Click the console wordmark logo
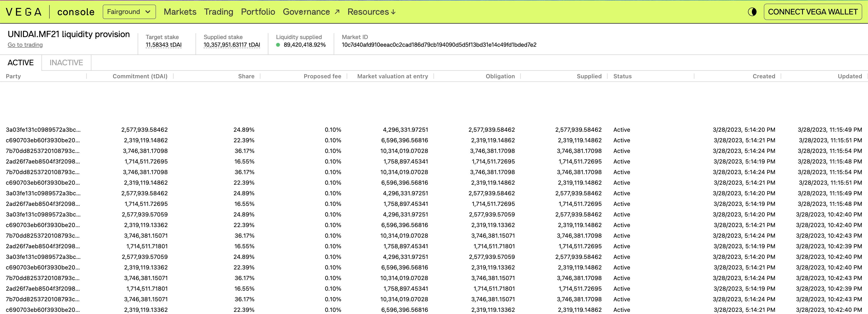This screenshot has height=314, width=868. 76,12
